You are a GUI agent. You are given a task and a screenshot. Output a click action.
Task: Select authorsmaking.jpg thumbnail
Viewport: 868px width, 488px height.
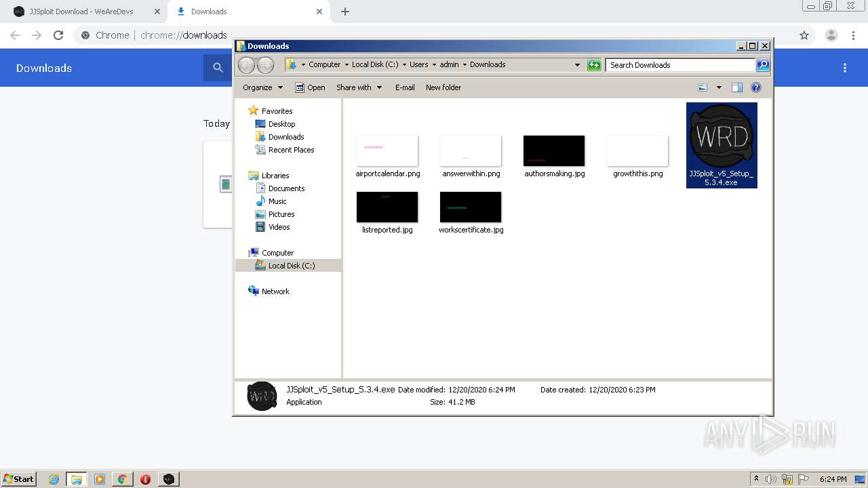coord(554,150)
